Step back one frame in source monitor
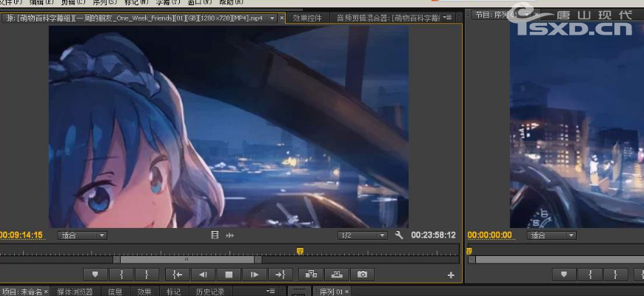This screenshot has width=644, height=296. (203, 275)
